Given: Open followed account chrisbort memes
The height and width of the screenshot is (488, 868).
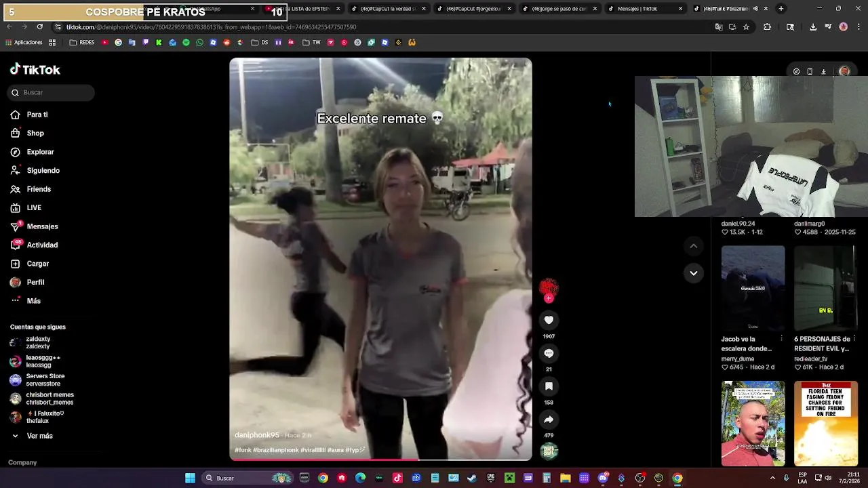Looking at the screenshot, I should point(51,399).
